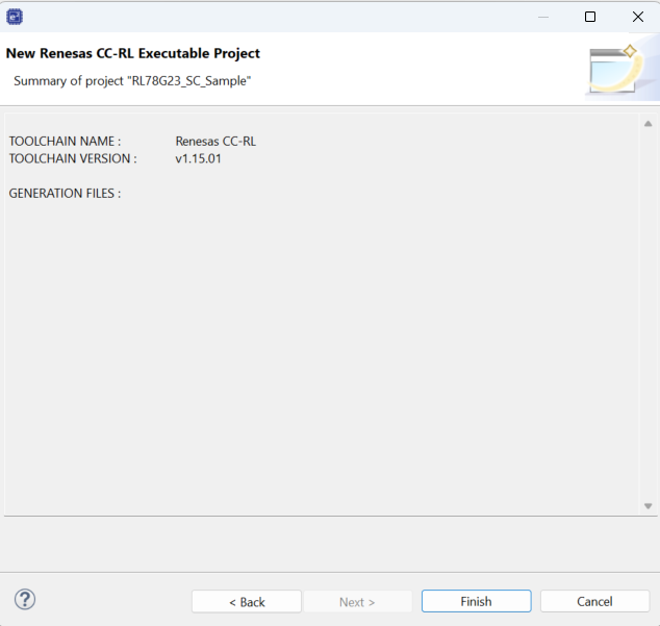Select the text "Renesas CC-RL" toolchain value

point(216,141)
